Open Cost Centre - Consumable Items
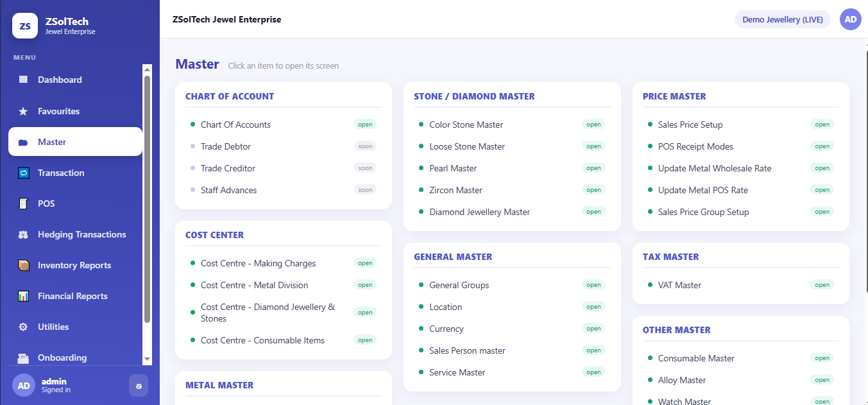Image resolution: width=868 pixels, height=405 pixels. [283, 340]
